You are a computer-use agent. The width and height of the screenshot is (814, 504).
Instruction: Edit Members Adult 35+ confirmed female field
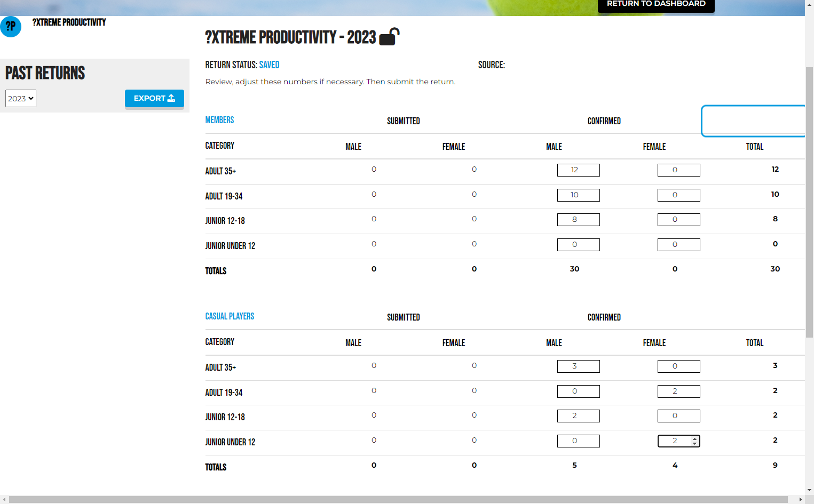[679, 170]
